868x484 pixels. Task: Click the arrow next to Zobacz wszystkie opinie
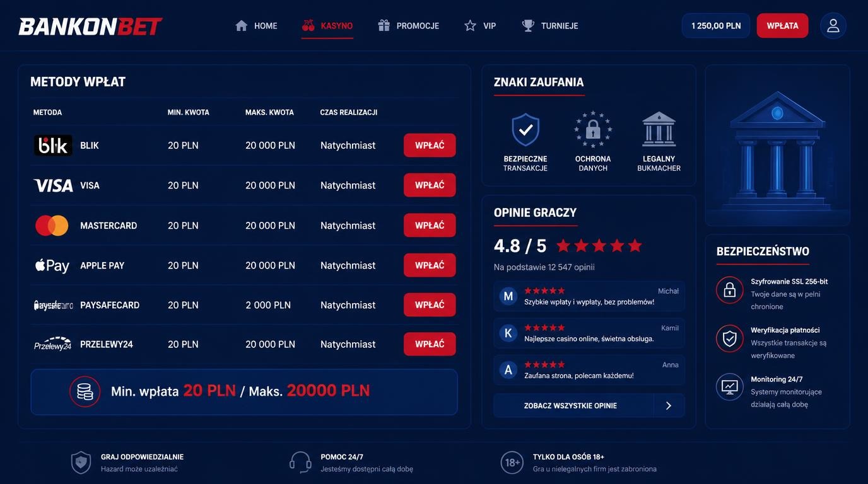pos(669,406)
